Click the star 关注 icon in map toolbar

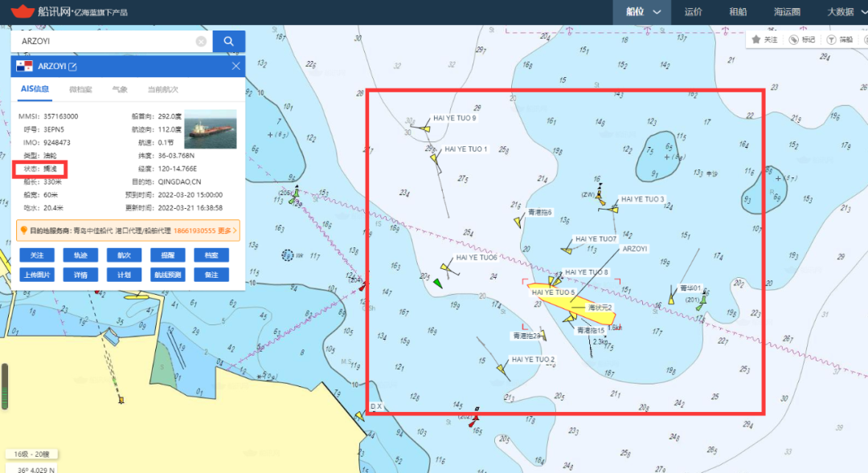[x=756, y=40]
